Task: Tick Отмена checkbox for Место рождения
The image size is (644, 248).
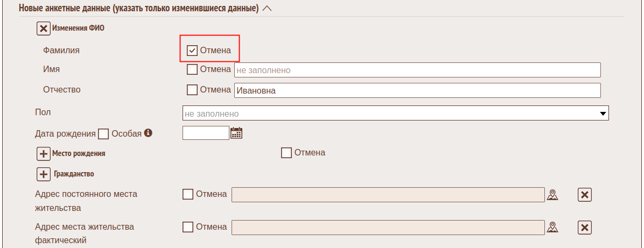Action: [286, 153]
